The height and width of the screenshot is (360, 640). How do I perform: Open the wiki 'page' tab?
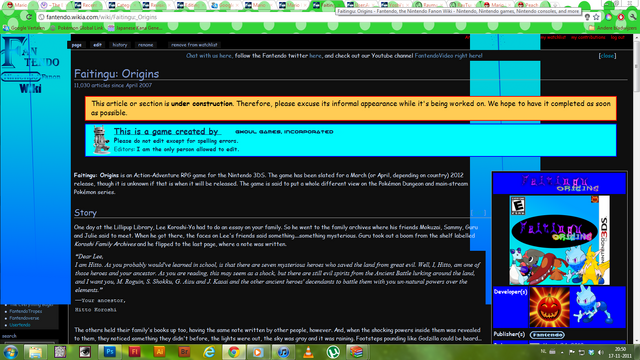coord(77,45)
